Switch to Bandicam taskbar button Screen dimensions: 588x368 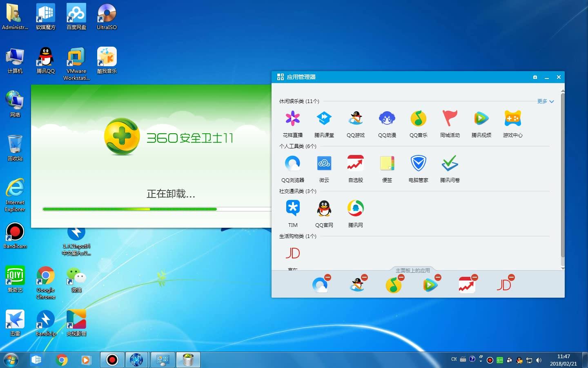coord(112,360)
